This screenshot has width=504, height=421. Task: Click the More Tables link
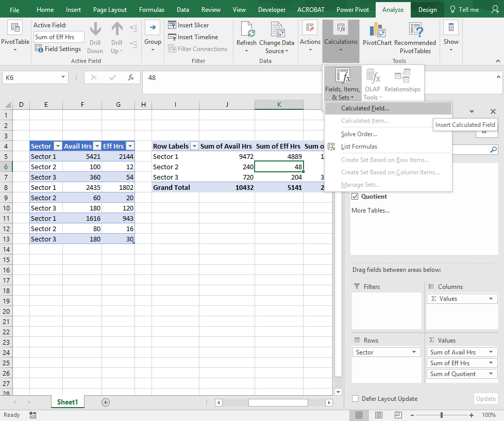tap(371, 211)
